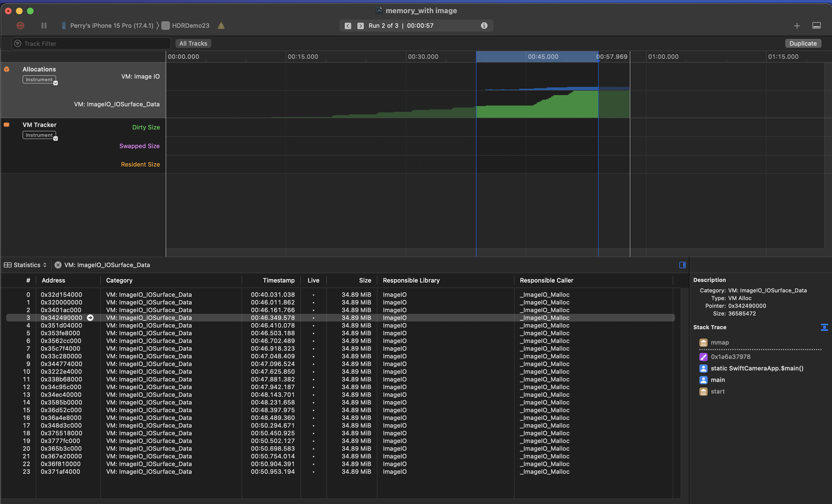Select the All Tracks filter tab
This screenshot has height=504, width=832.
coord(193,43)
